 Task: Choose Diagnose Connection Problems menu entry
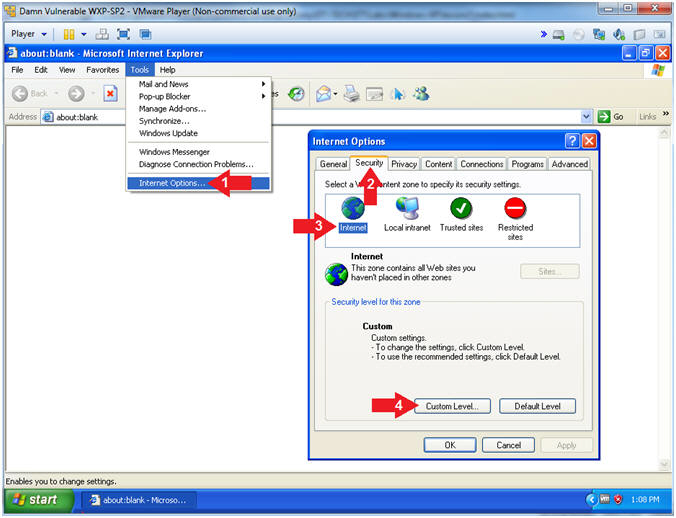pos(198,165)
